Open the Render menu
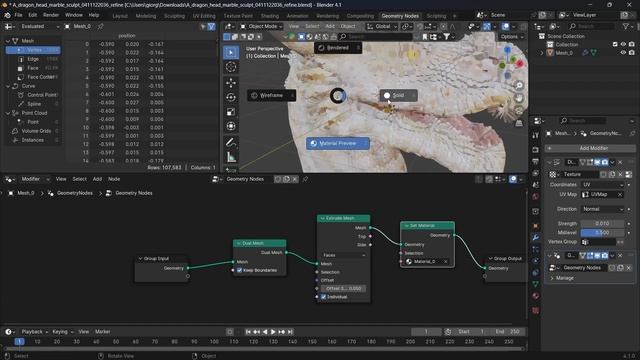 (x=51, y=15)
